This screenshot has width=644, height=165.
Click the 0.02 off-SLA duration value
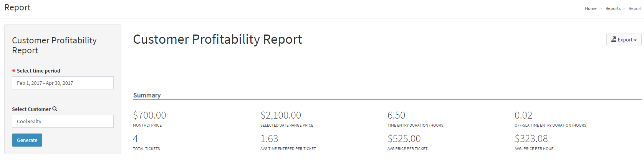(x=523, y=115)
